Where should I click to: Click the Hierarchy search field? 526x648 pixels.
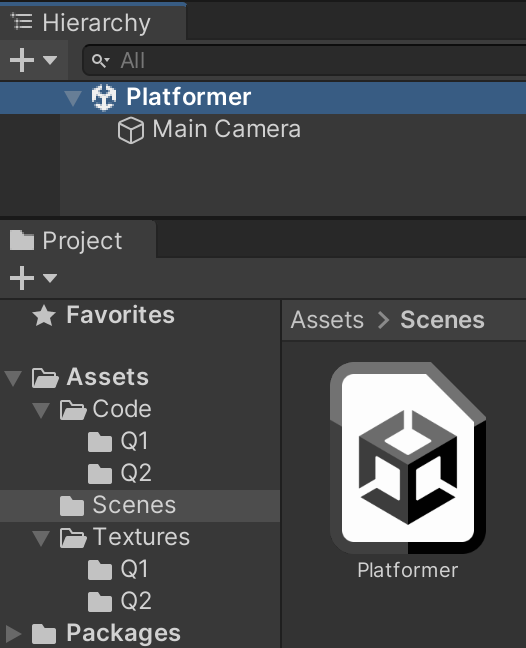click(305, 61)
